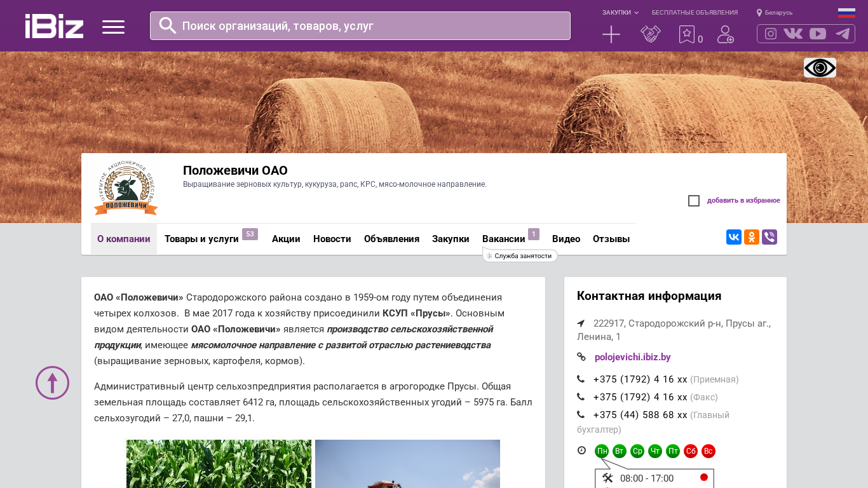The image size is (868, 488).
Task: Open the 'Отзывы' tab
Action: coord(611,239)
